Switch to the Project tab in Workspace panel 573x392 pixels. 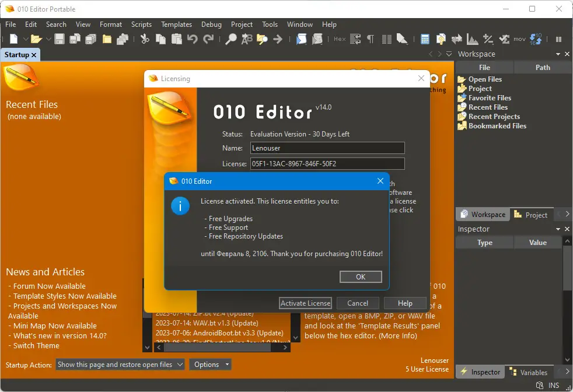pyautogui.click(x=530, y=215)
